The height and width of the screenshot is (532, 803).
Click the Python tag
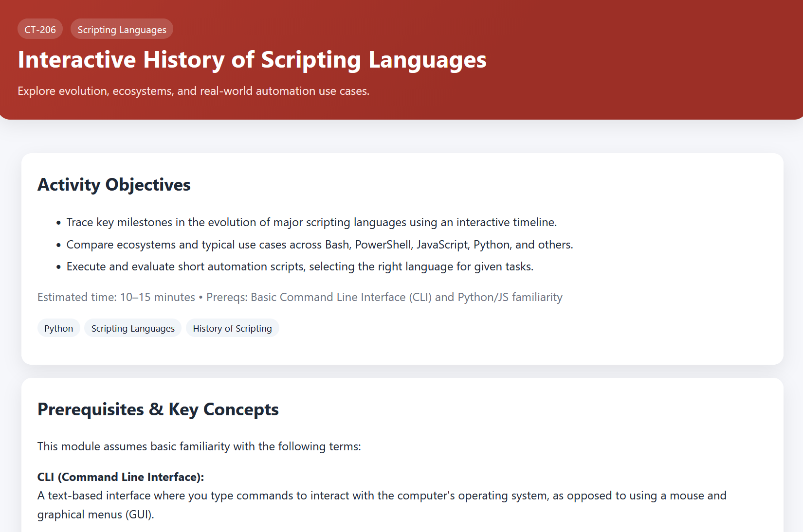(58, 328)
